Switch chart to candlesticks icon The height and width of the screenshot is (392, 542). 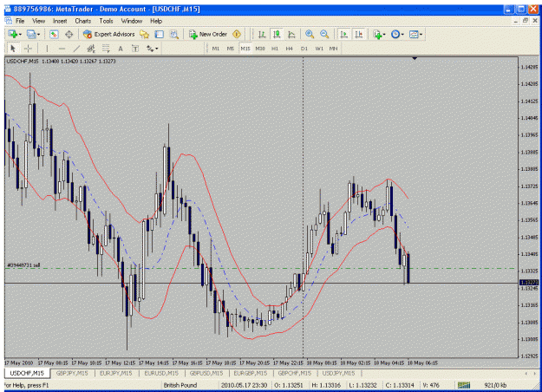pyautogui.click(x=277, y=34)
